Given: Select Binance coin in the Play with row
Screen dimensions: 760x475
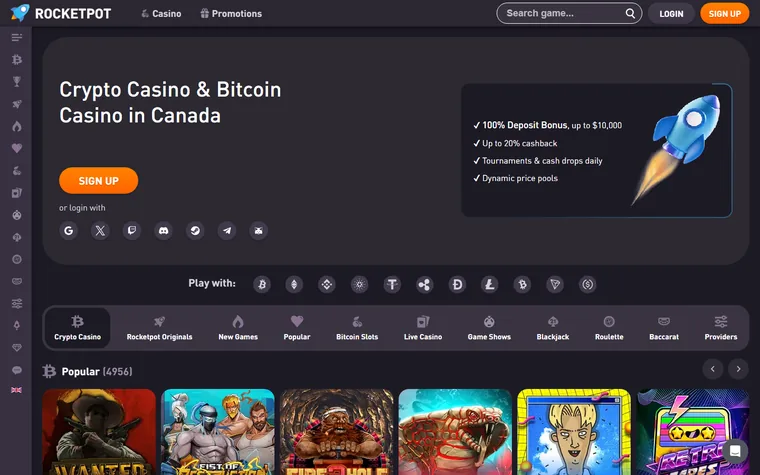Looking at the screenshot, I should 327,285.
